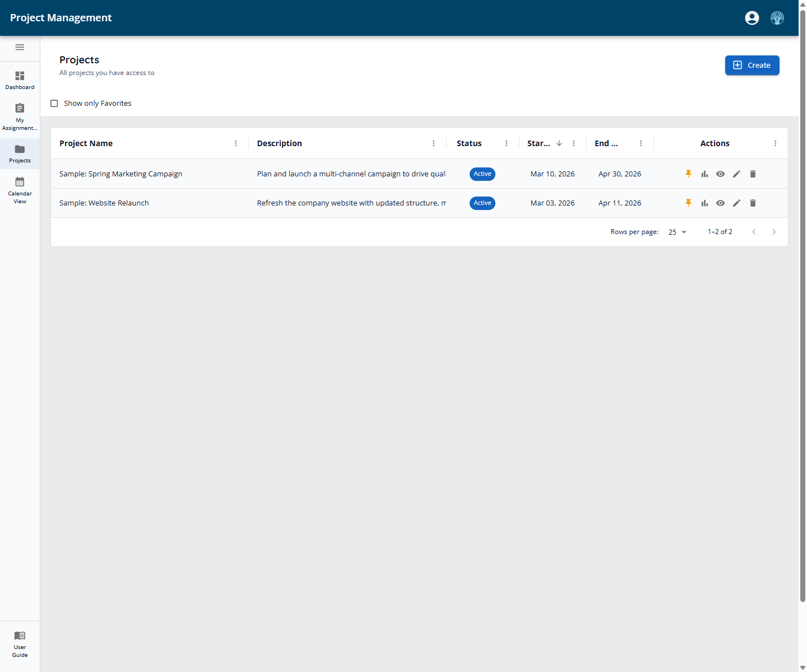Click the Spring Marketing Campaign description text
Image resolution: width=807 pixels, height=672 pixels.
coord(351,174)
